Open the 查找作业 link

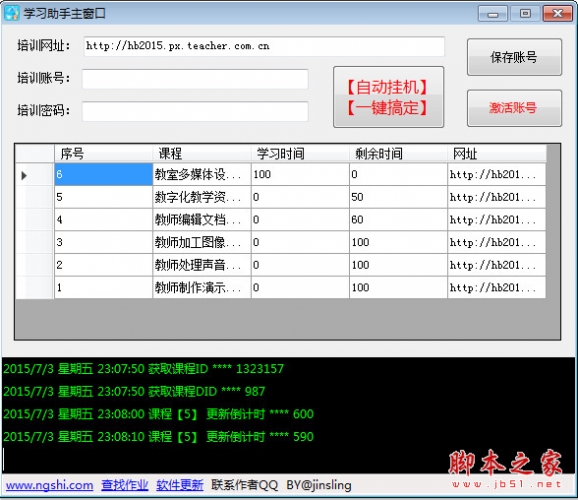coord(125,485)
